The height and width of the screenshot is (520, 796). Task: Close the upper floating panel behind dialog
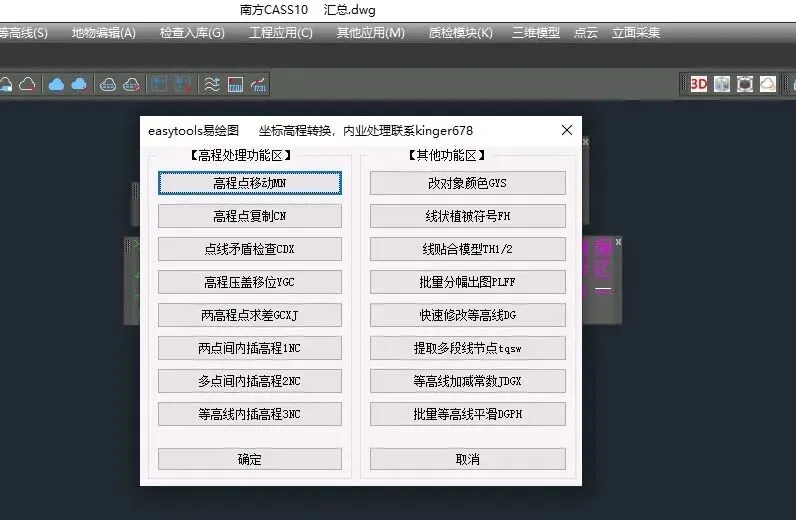click(585, 142)
